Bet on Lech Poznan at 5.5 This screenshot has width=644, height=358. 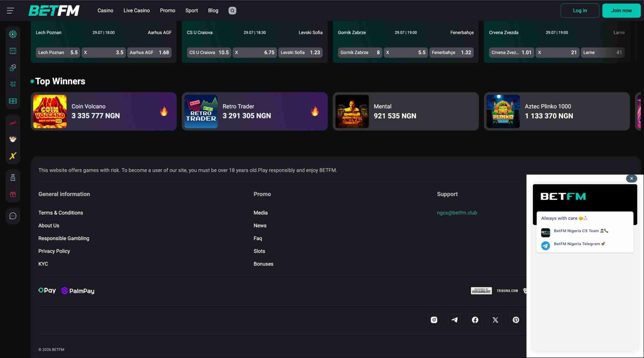tap(58, 52)
